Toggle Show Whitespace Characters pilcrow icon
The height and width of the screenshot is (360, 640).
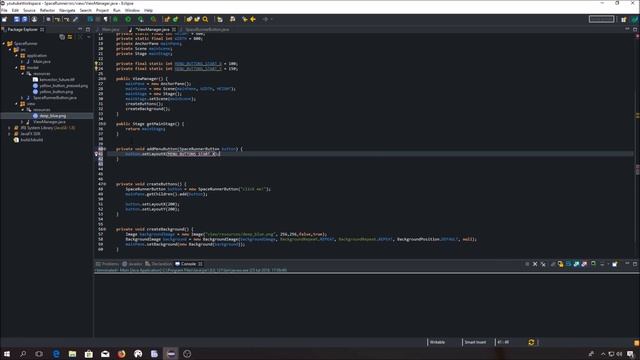tap(106, 19)
